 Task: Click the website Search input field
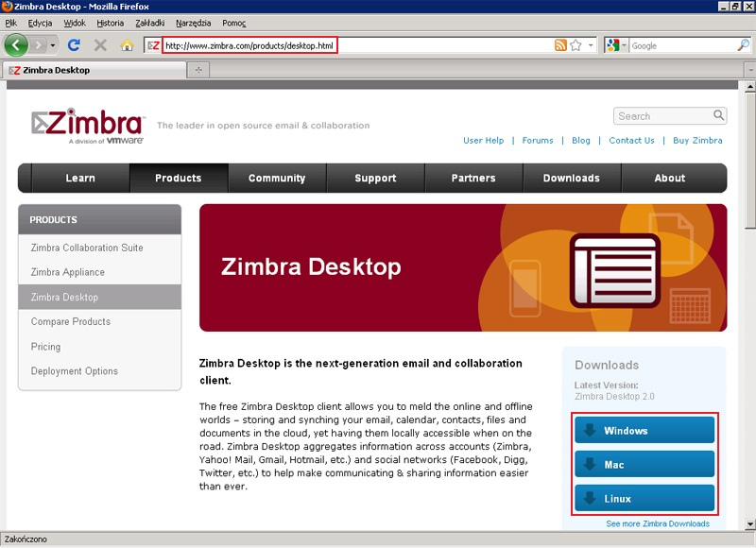click(663, 116)
